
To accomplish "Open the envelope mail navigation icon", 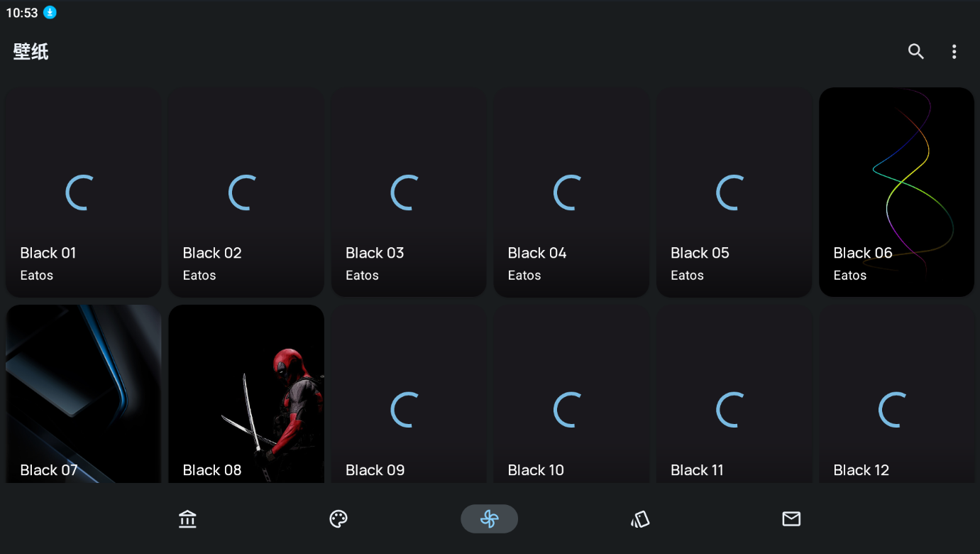I will click(791, 519).
